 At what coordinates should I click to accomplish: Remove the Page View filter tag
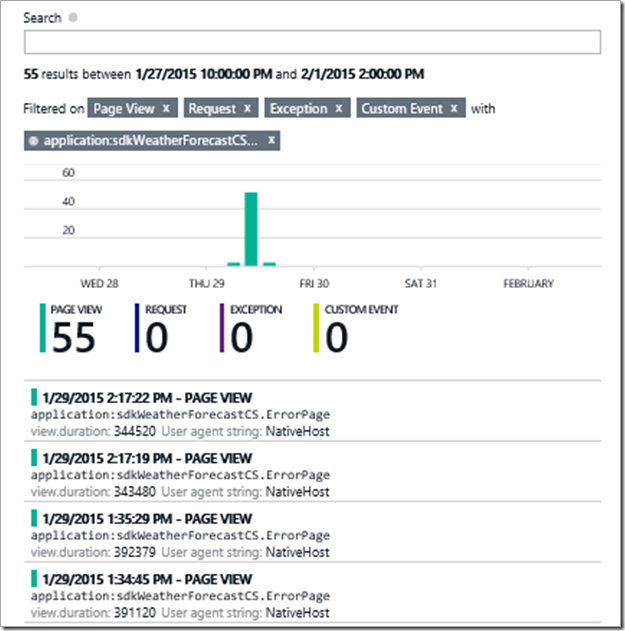tap(166, 108)
